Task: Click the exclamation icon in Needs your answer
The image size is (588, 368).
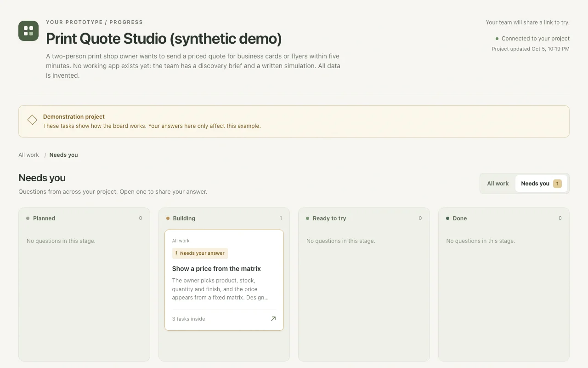Action: click(x=176, y=253)
